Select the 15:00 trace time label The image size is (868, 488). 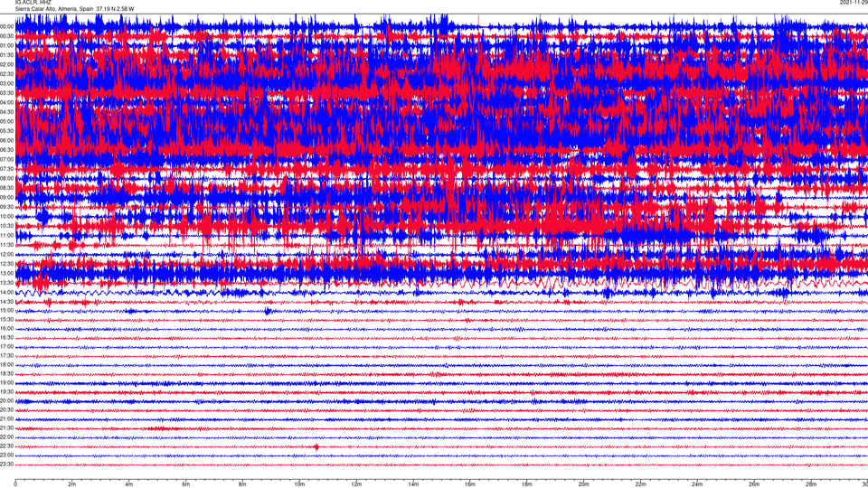[x=6, y=311]
